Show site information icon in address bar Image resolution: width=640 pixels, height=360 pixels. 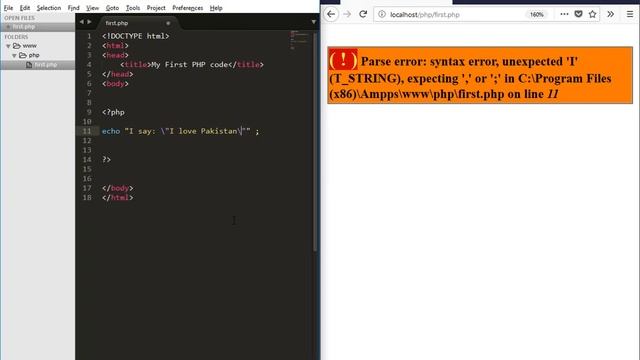click(x=382, y=14)
